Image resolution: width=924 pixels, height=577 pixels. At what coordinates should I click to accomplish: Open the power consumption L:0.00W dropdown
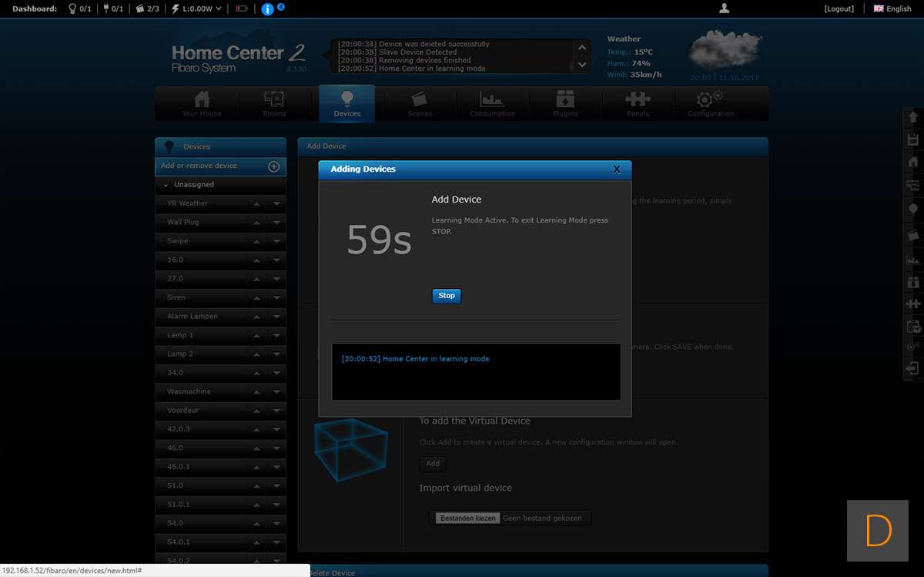click(x=197, y=9)
